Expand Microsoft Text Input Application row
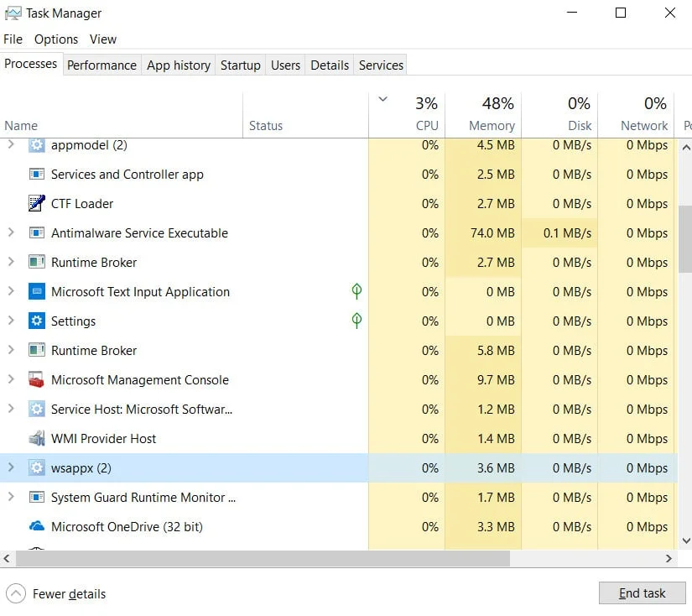This screenshot has height=616, width=692. (x=11, y=291)
